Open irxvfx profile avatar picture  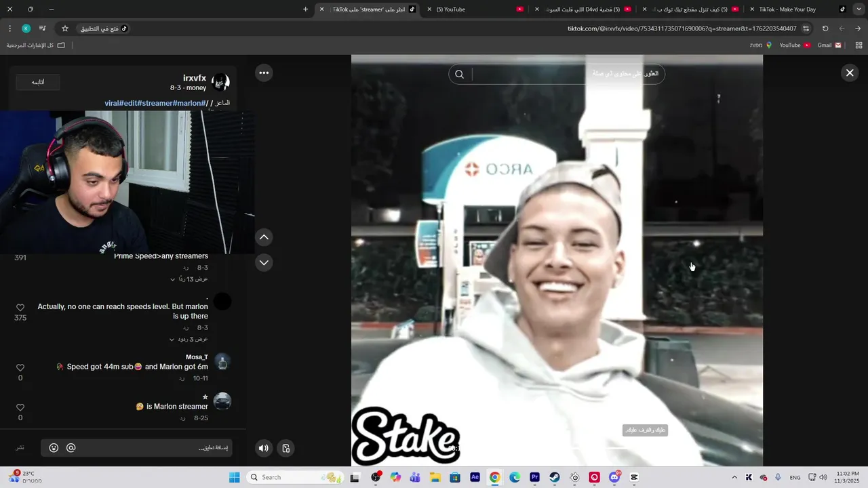(x=220, y=82)
